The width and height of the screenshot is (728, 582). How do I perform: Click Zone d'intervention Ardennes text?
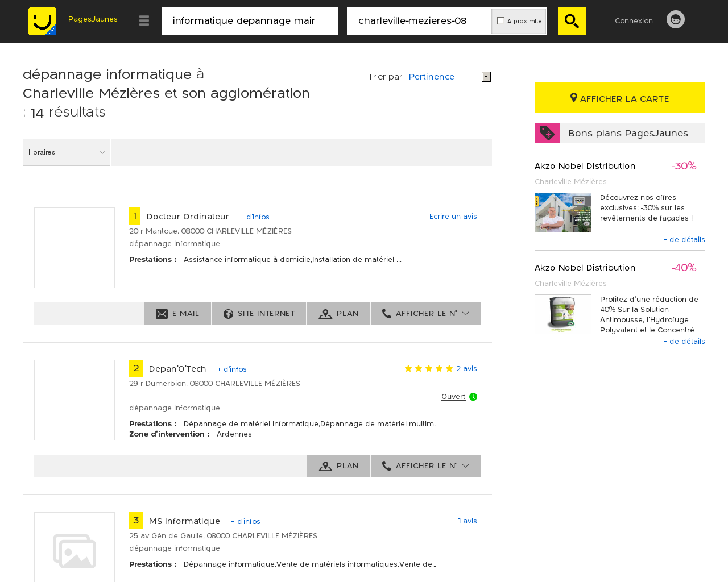[191, 434]
